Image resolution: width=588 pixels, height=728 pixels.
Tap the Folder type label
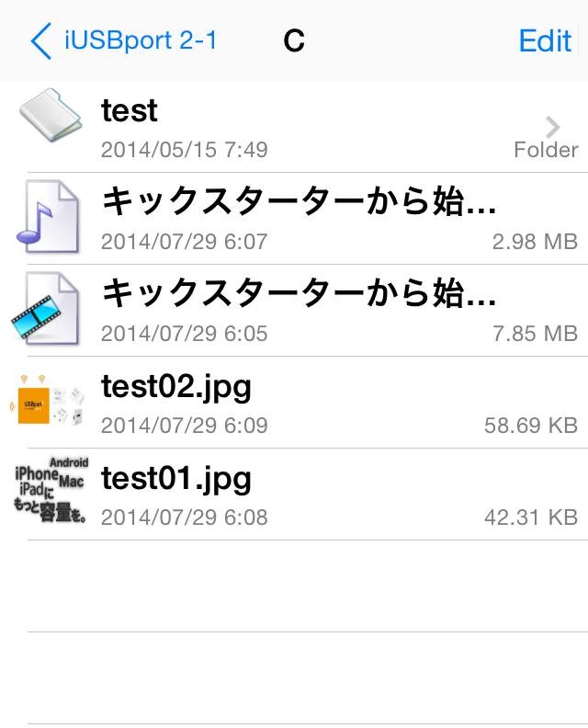[547, 150]
